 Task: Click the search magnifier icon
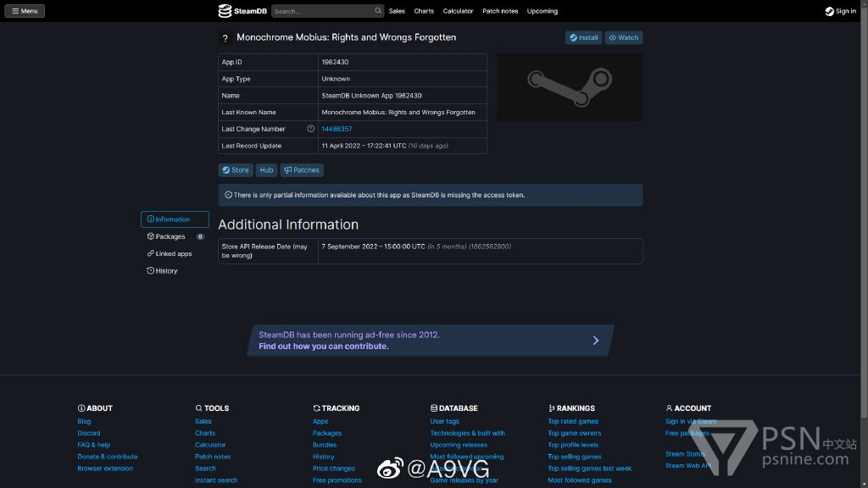point(378,11)
